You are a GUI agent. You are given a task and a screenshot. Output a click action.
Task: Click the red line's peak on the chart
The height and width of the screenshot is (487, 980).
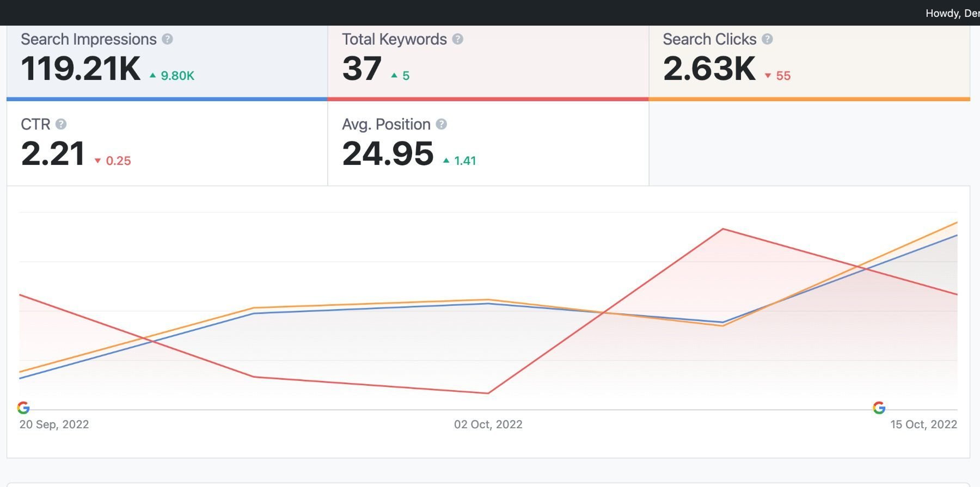click(x=723, y=229)
